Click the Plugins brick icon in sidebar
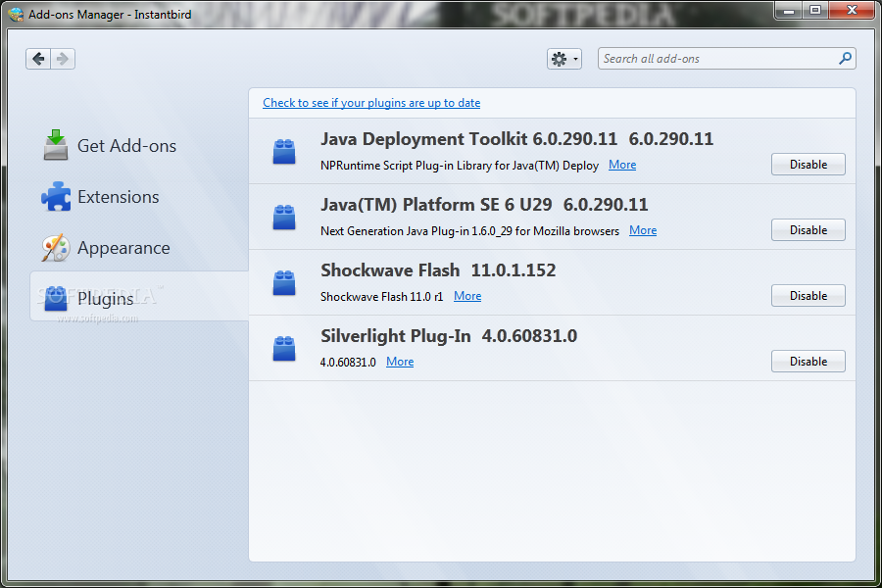This screenshot has width=882, height=588. pyautogui.click(x=56, y=298)
